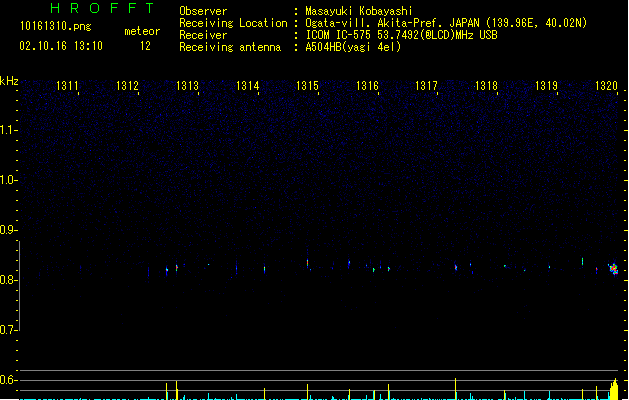Click the date stamp 02.10.16 13:10
Screen dimensions: 629x400
click(61, 46)
